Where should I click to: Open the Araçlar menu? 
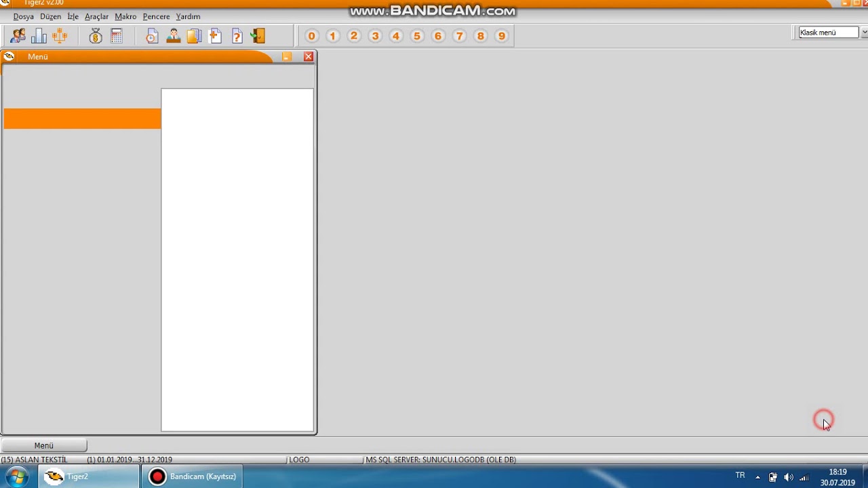point(97,16)
